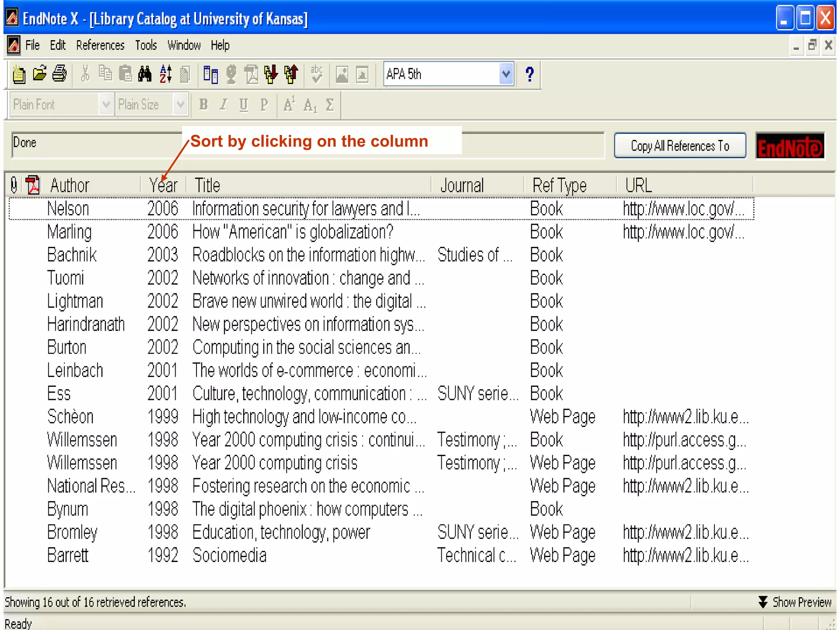Click the Import down-arrow icon

coord(271,74)
